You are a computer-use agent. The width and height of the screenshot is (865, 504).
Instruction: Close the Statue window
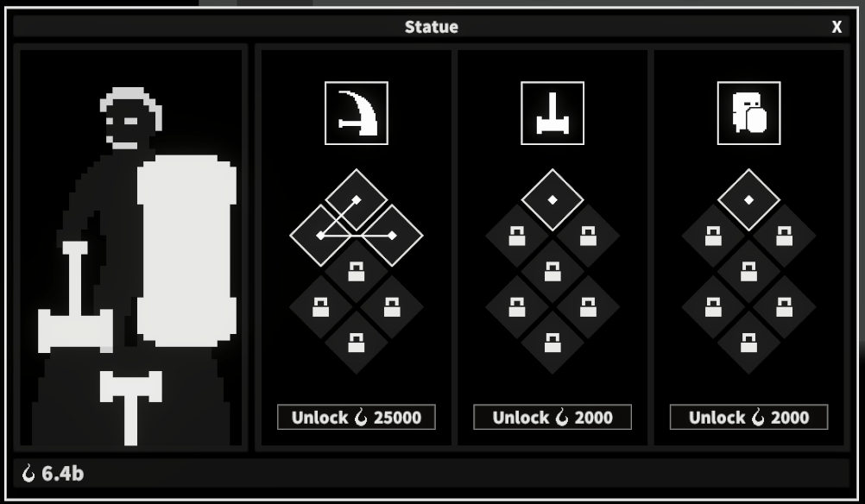(x=837, y=27)
